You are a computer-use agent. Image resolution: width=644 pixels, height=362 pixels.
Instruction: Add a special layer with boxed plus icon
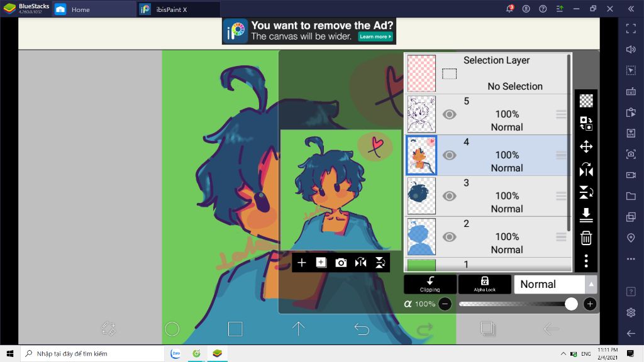[321, 263]
